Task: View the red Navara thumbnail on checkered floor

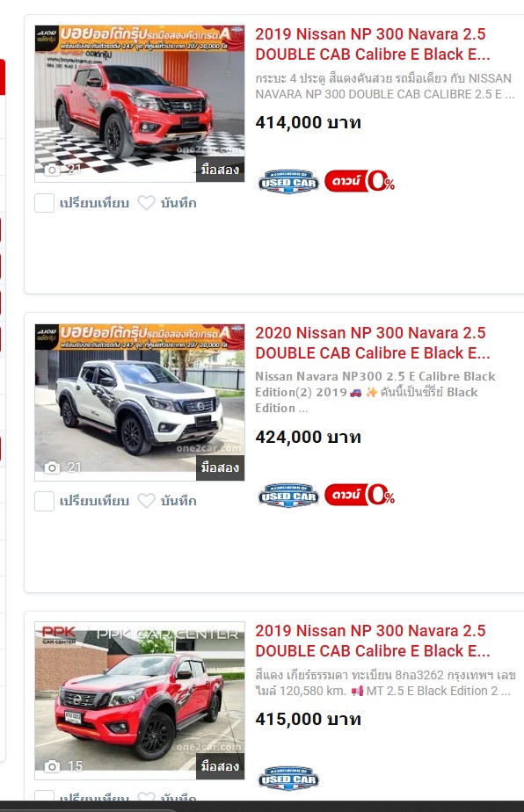Action: coord(140,104)
